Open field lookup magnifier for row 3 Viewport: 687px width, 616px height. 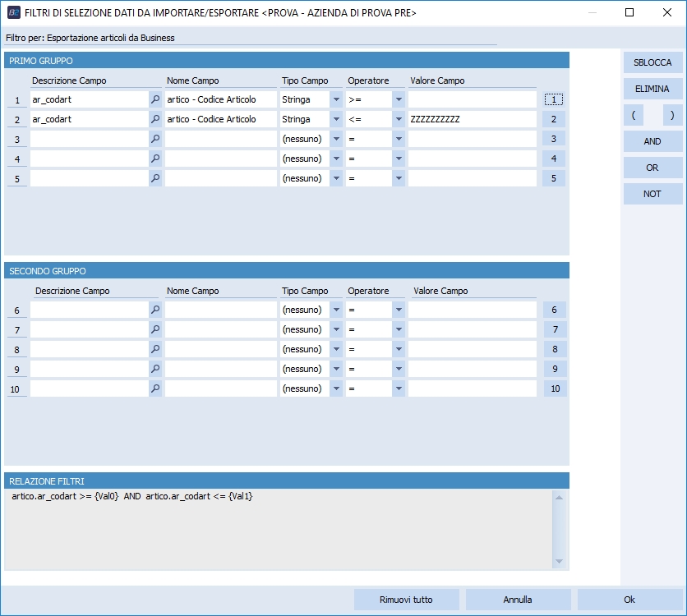tap(154, 139)
